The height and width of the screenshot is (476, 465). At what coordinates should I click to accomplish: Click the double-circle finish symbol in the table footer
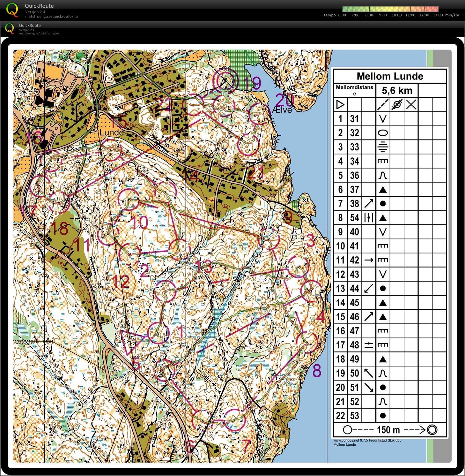pos(432,430)
